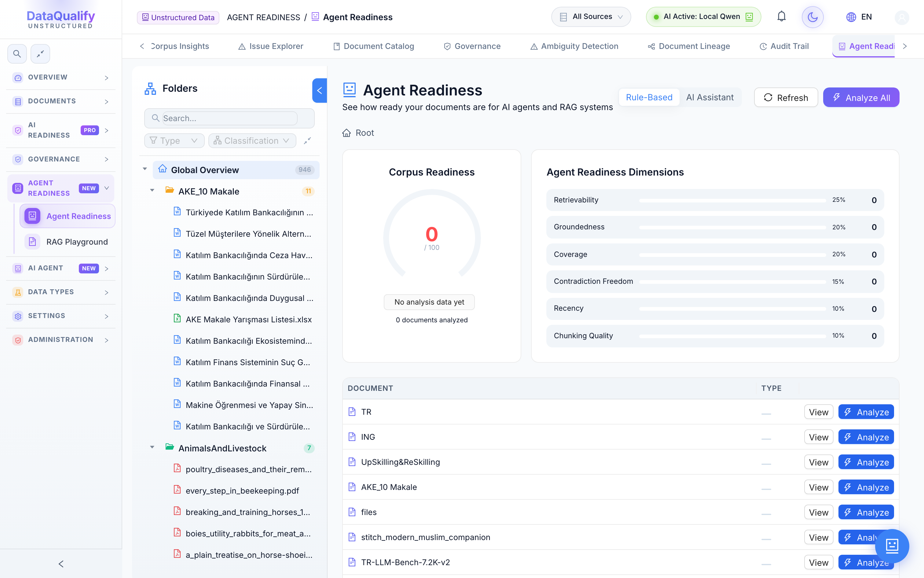
Task: Toggle dark mode moon icon
Action: [x=812, y=17]
